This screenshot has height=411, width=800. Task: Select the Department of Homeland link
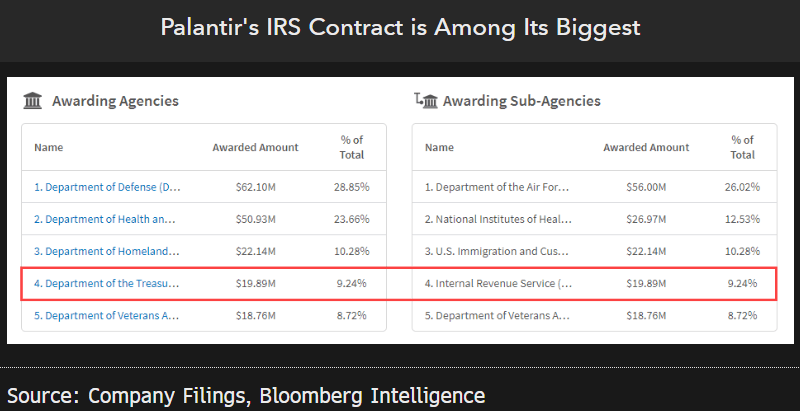coord(107,251)
